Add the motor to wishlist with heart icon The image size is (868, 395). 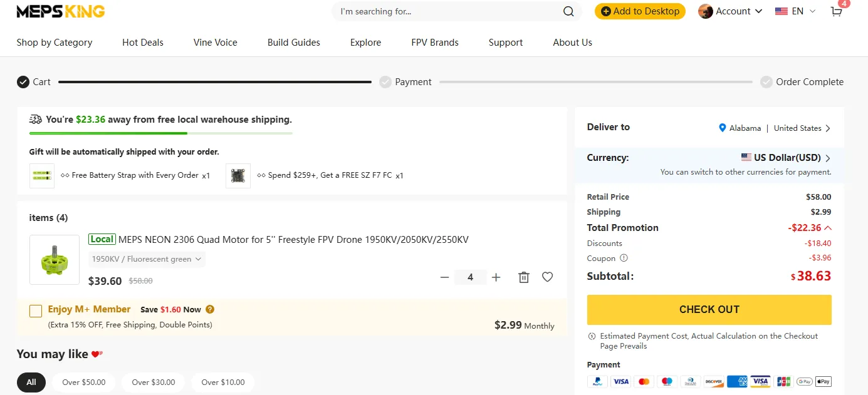[547, 277]
